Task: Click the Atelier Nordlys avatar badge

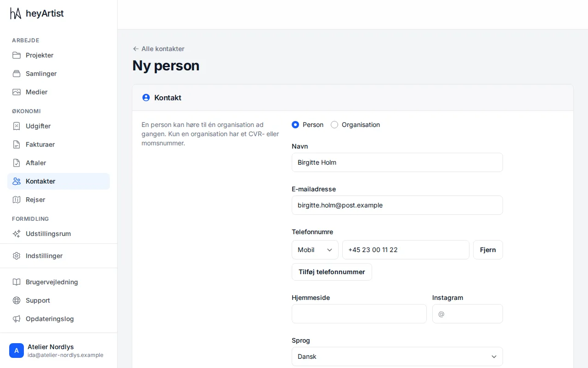Action: pyautogui.click(x=17, y=351)
